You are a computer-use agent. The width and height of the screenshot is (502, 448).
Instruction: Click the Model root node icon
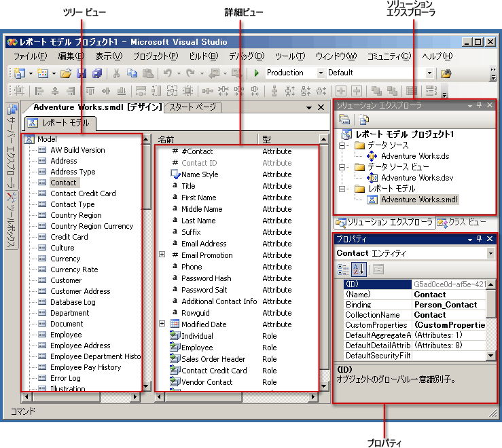tap(29, 139)
